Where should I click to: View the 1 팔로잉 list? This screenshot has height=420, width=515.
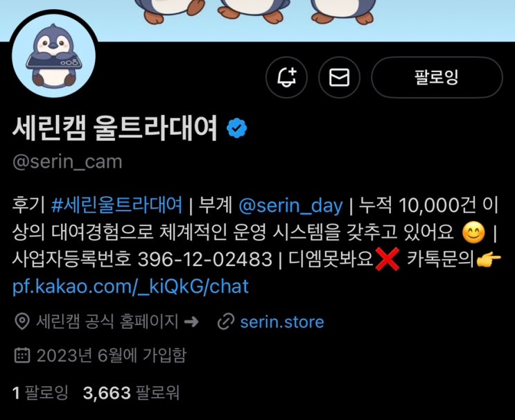point(40,393)
